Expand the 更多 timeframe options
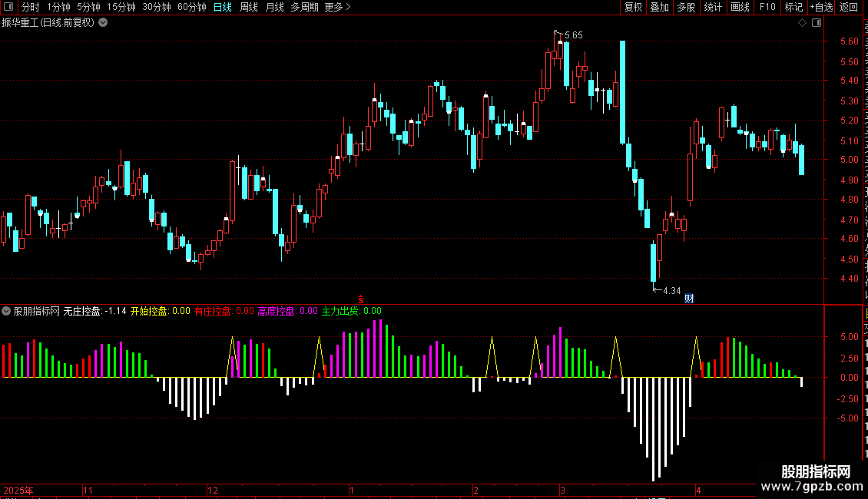 point(337,7)
